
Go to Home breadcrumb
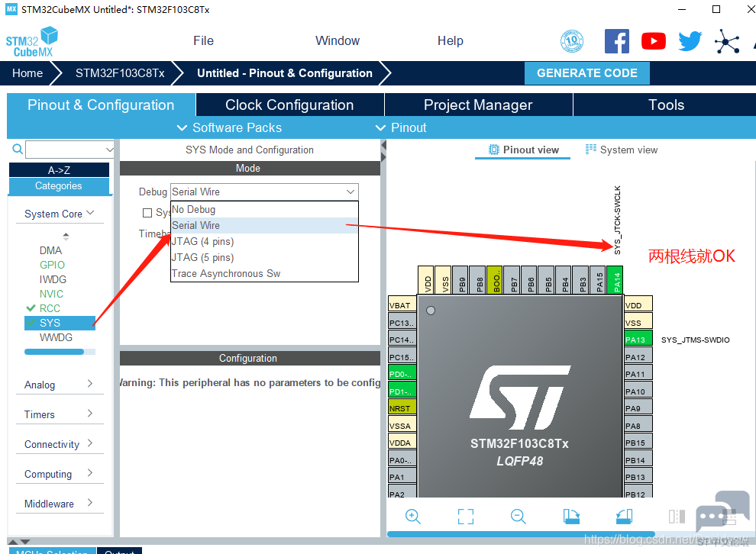pyautogui.click(x=27, y=73)
